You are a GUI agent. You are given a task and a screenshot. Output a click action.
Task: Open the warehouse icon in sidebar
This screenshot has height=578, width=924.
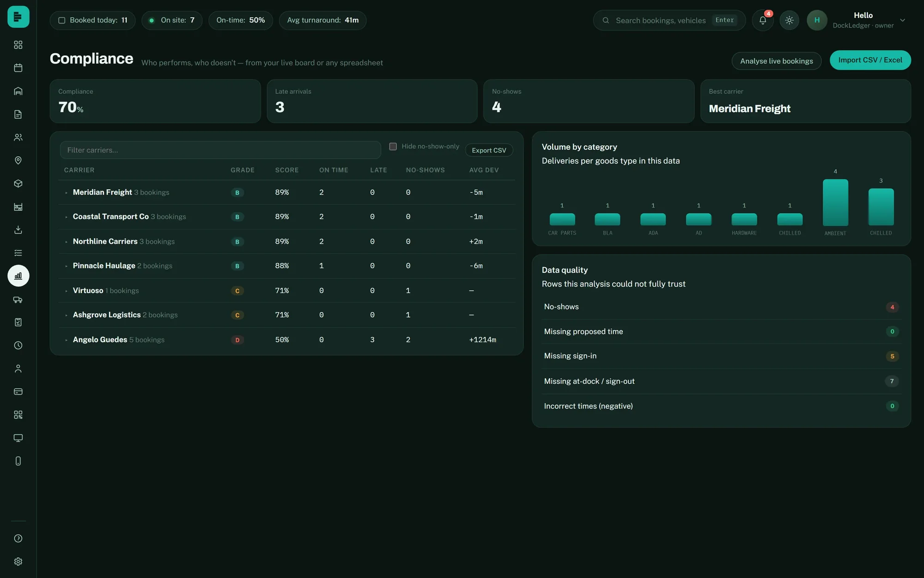(18, 91)
